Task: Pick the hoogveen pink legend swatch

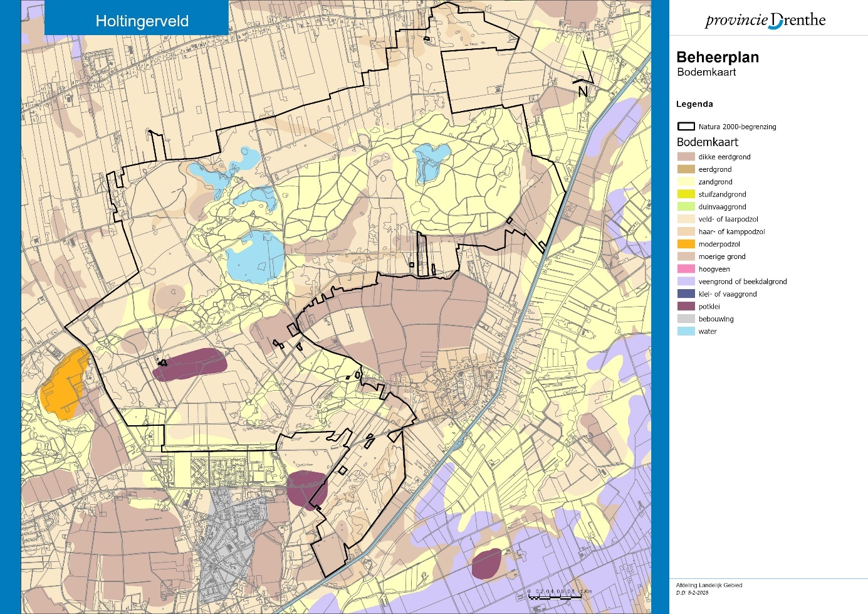Action: 686,269
